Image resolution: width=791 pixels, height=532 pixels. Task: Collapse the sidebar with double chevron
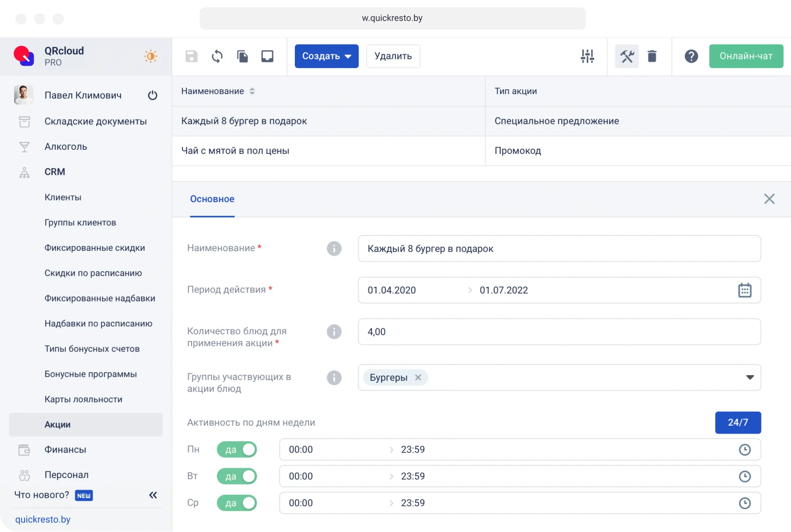pos(153,495)
